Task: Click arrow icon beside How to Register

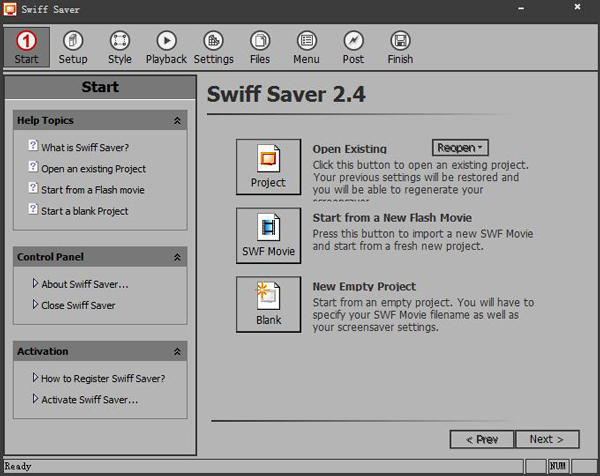Action: 35,378
